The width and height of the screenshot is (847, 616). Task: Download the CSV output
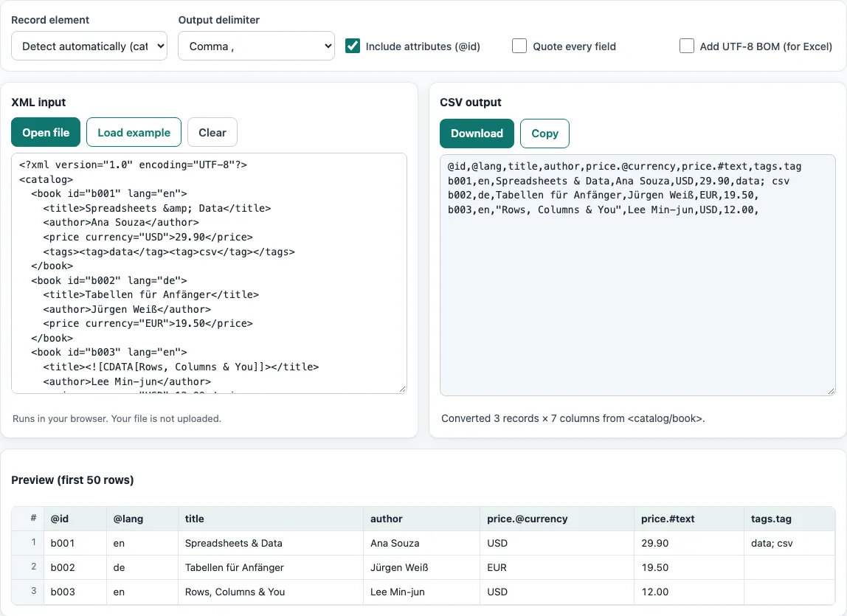(x=477, y=134)
